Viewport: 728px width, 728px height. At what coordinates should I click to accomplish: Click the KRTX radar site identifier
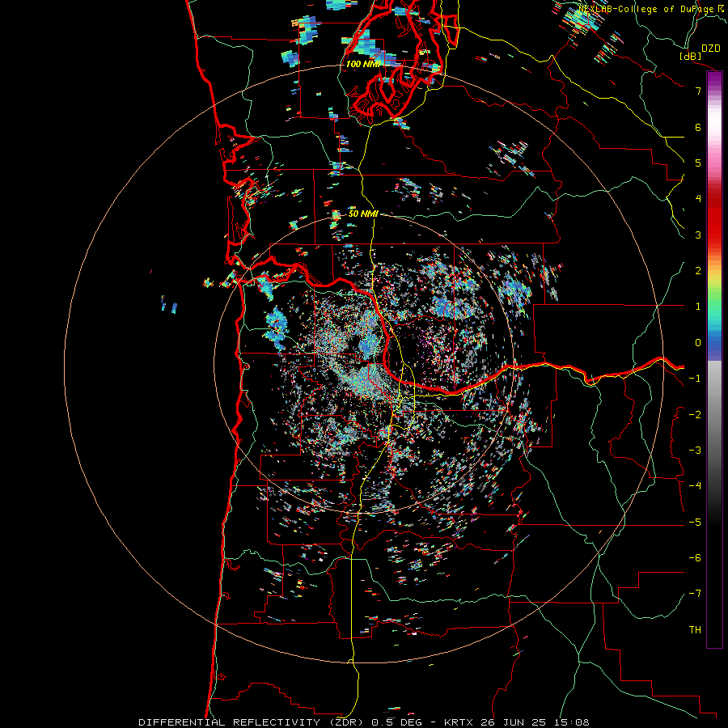(459, 722)
